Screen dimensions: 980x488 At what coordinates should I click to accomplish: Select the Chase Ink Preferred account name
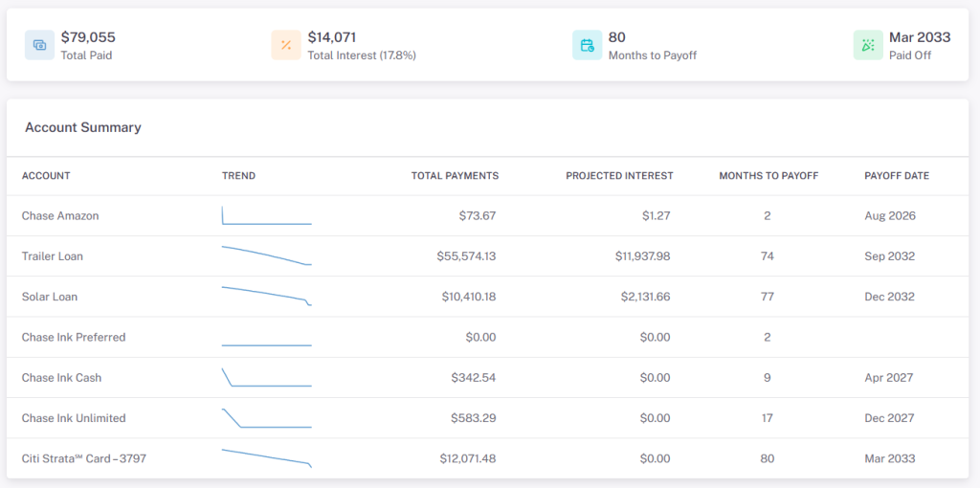[74, 337]
